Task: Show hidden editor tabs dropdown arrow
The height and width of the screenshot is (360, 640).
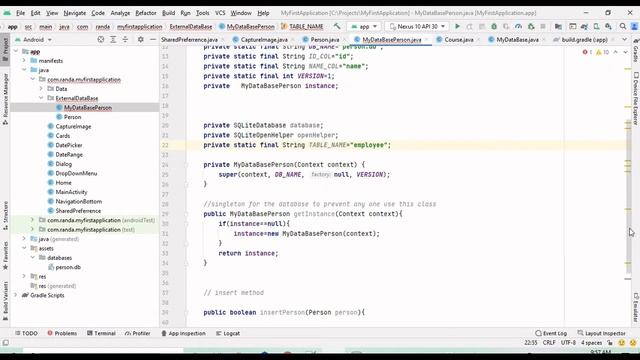Action: tap(624, 40)
